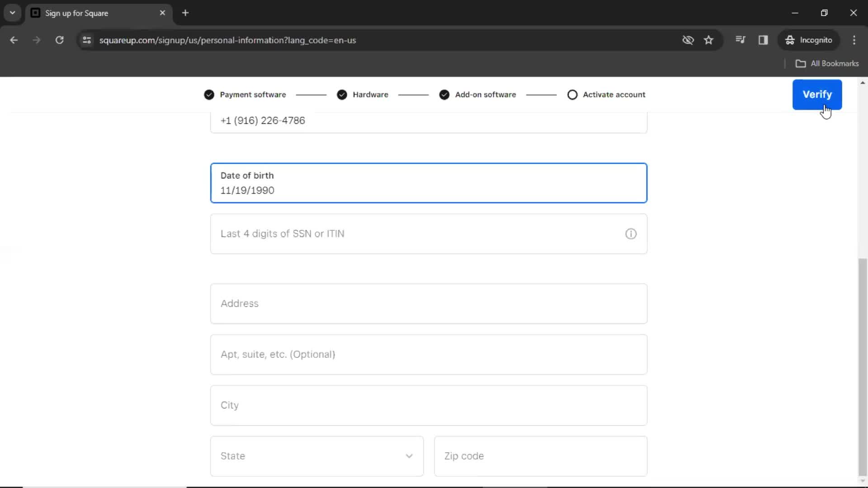Click the Verify button
The width and height of the screenshot is (868, 488).
[x=817, y=94]
